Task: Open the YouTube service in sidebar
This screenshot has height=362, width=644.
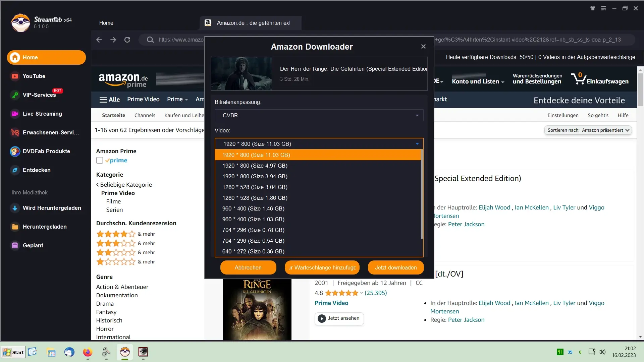Action: (34, 76)
